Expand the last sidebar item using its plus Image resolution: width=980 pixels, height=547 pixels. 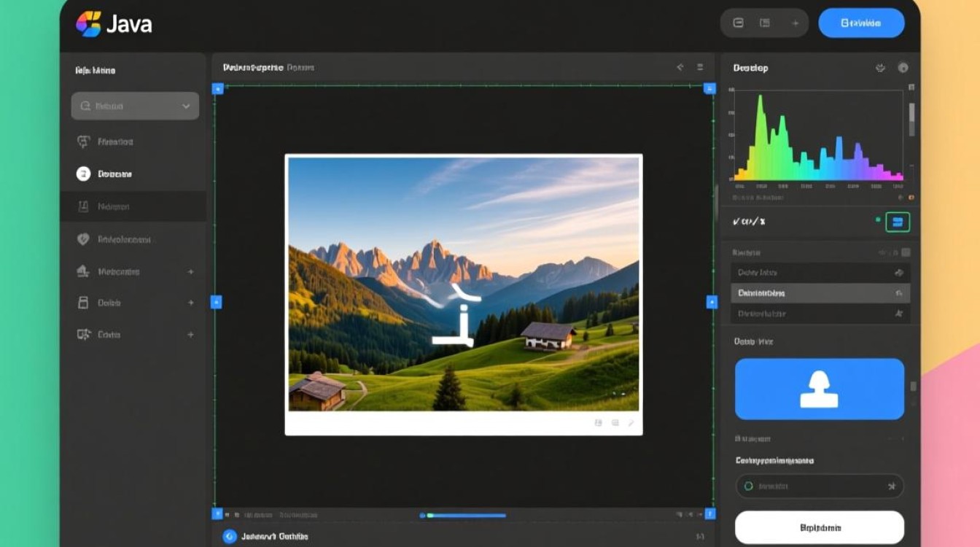click(190, 335)
